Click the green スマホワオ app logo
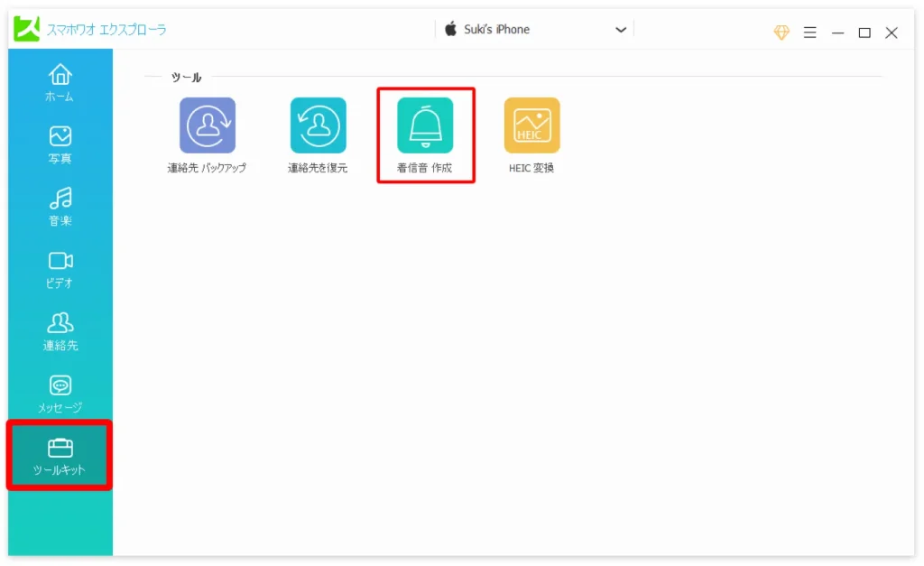Viewport: 924px width, 566px height. click(26, 29)
